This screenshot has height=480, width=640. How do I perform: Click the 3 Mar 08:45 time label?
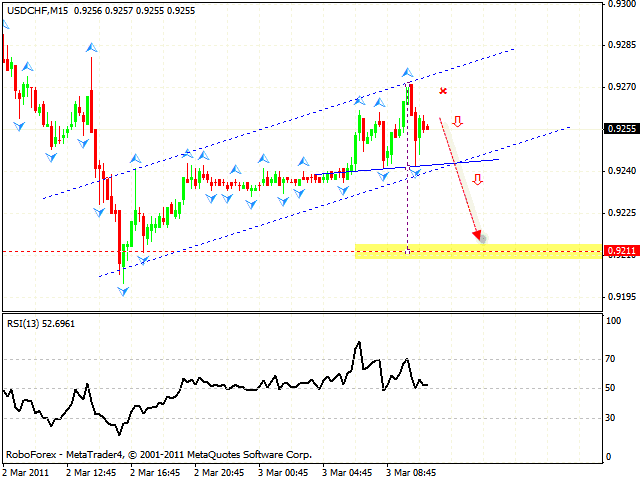[x=413, y=471]
